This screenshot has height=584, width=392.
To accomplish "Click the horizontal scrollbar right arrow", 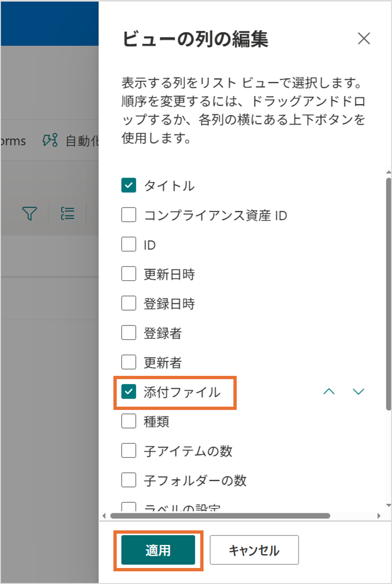I will [379, 516].
